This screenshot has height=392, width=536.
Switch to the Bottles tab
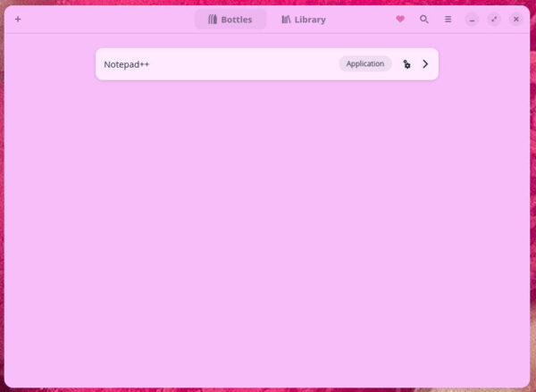click(x=230, y=19)
